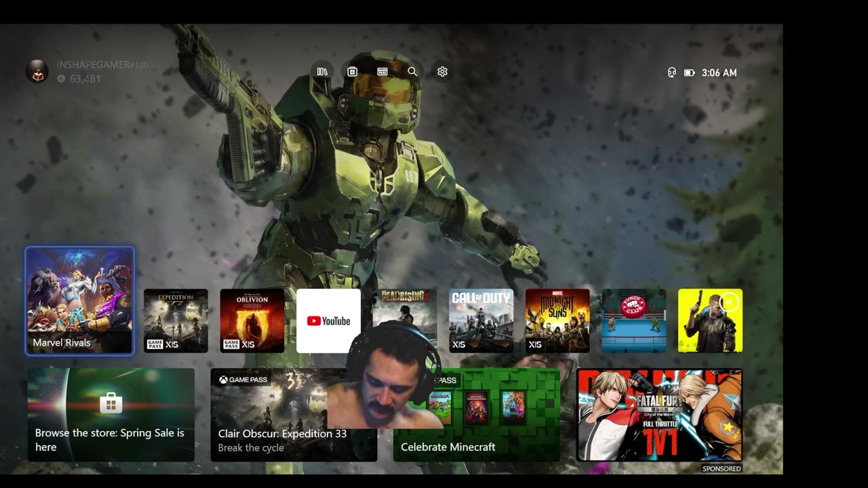Click the search magnifier icon

[412, 71]
